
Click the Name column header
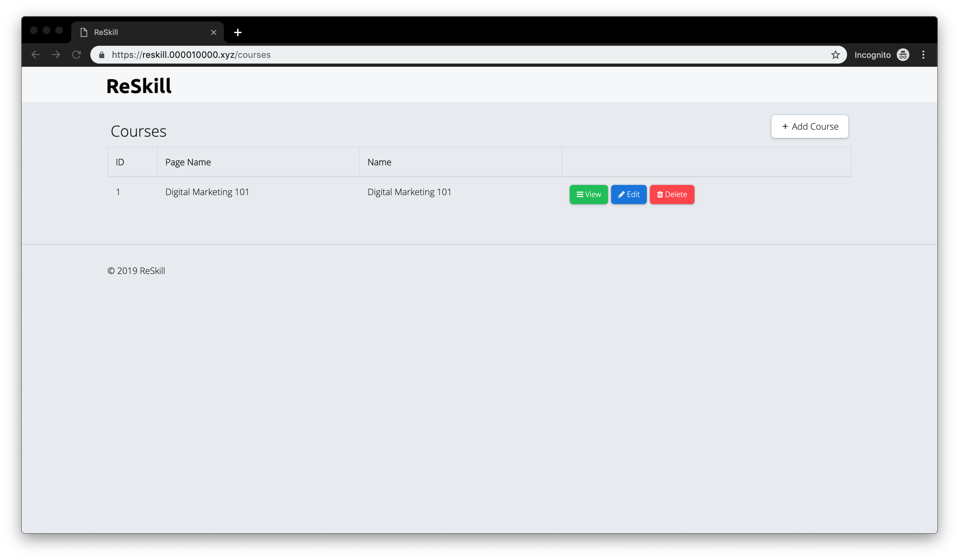click(379, 162)
